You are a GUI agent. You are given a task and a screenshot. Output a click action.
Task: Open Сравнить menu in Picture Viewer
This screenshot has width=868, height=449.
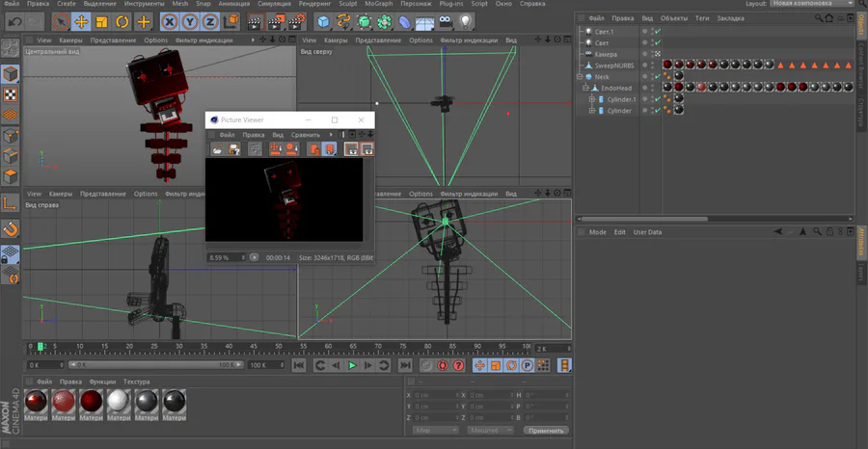(305, 135)
